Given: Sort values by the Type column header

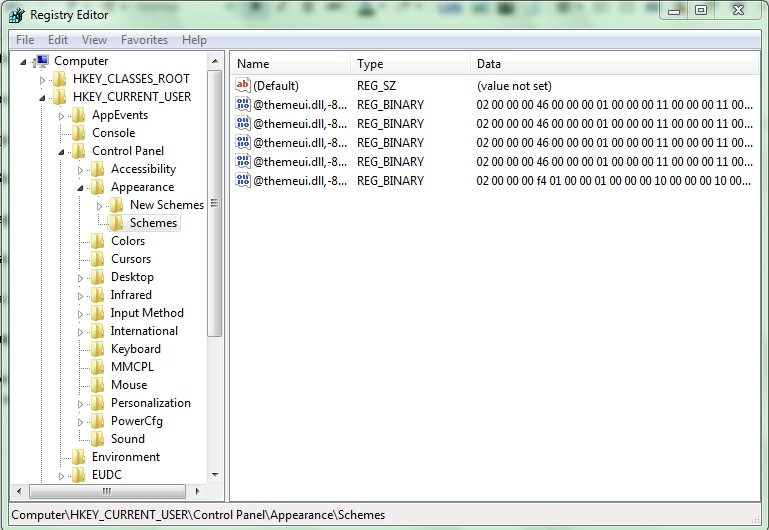Looking at the screenshot, I should [410, 64].
